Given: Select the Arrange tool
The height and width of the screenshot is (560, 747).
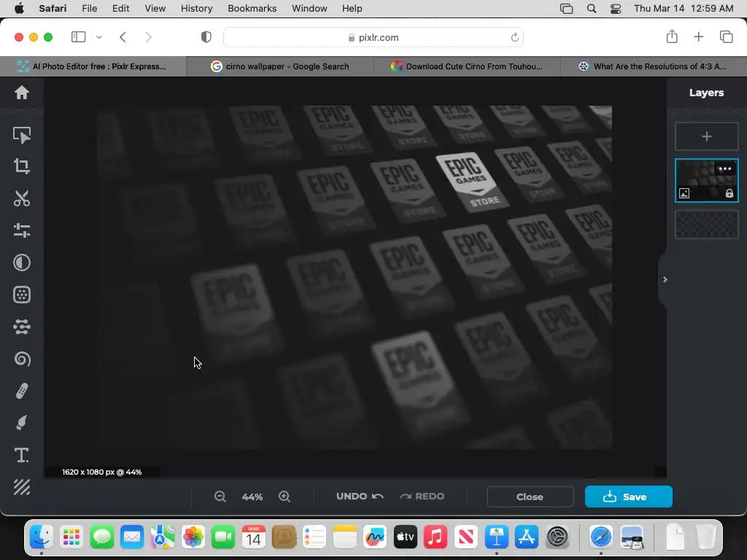Looking at the screenshot, I should 21,135.
